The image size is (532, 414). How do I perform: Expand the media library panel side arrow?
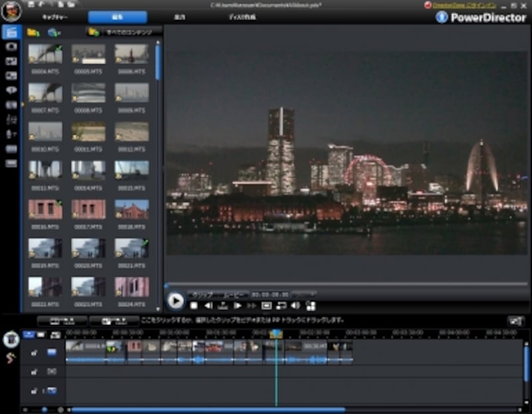23,104
